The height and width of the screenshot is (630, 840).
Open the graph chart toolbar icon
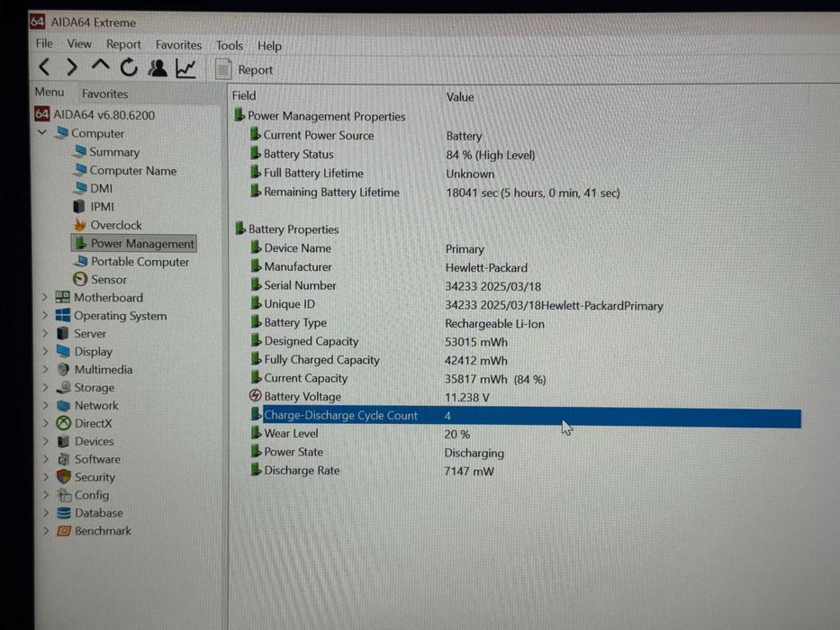pos(185,68)
